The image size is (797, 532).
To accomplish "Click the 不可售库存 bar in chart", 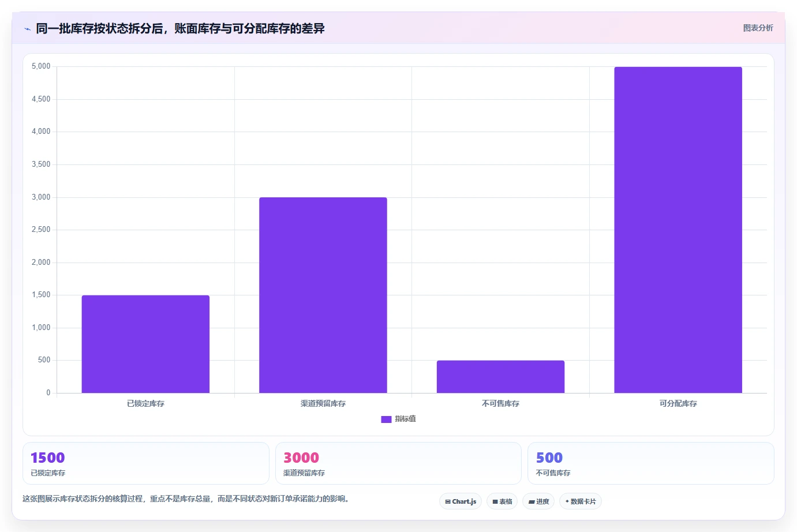I will pos(500,377).
